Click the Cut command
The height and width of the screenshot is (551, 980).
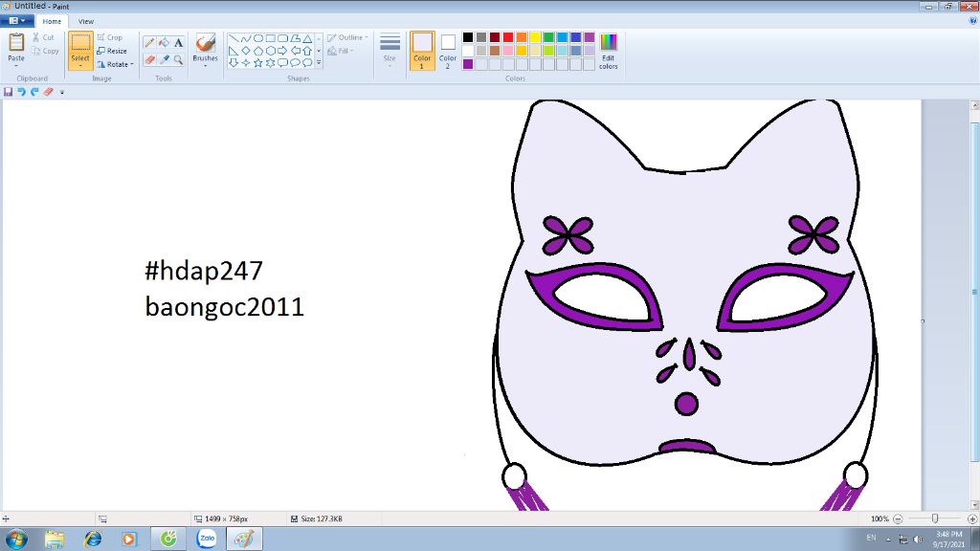click(43, 37)
